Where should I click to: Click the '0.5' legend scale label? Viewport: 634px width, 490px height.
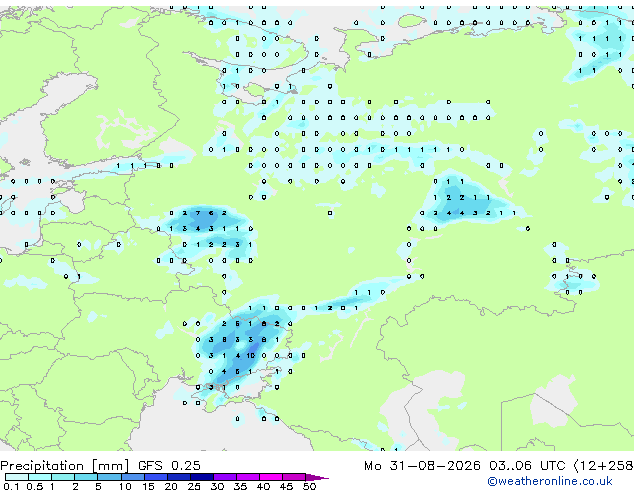coord(35,486)
